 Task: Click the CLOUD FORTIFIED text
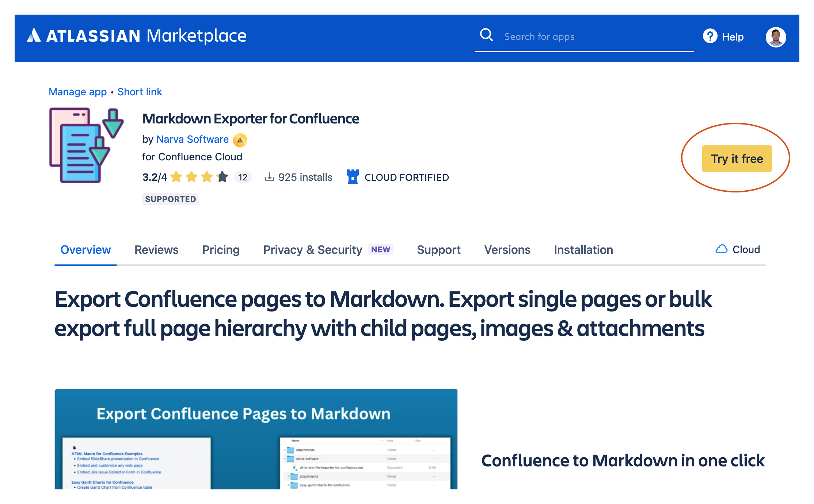click(x=407, y=177)
